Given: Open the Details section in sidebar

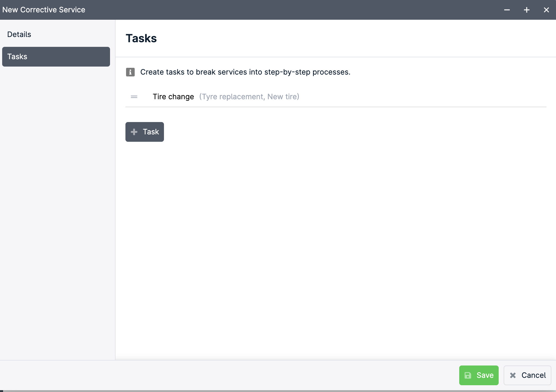Looking at the screenshot, I should click(56, 35).
